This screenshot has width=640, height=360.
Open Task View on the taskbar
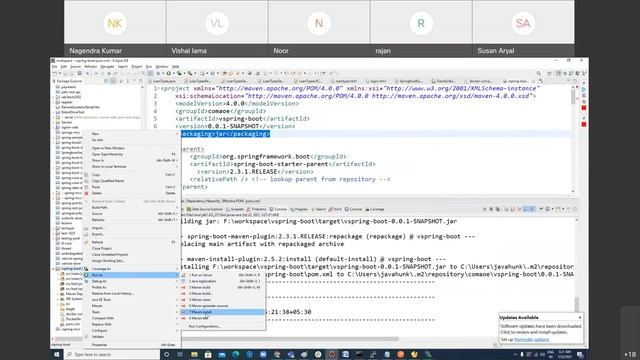[180, 354]
